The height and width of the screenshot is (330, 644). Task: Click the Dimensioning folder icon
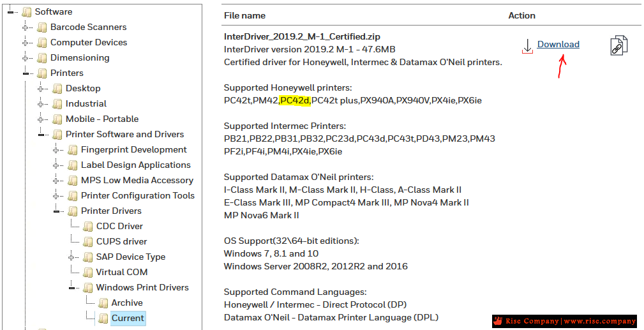point(42,58)
